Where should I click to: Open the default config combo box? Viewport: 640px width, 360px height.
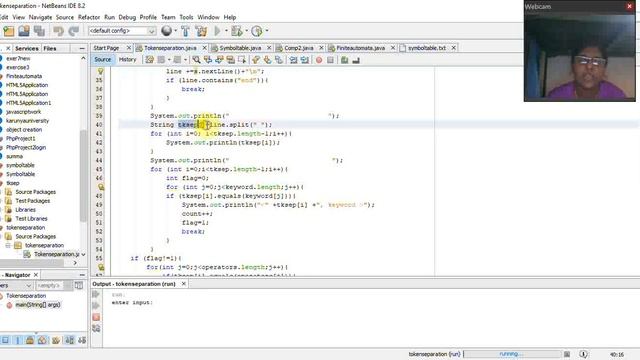click(x=122, y=31)
